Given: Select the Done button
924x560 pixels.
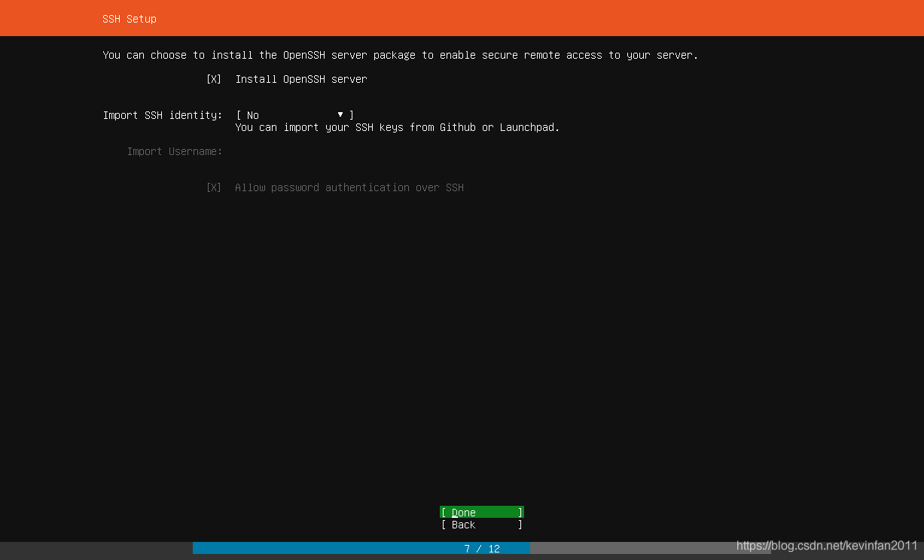Looking at the screenshot, I should [x=482, y=513].
